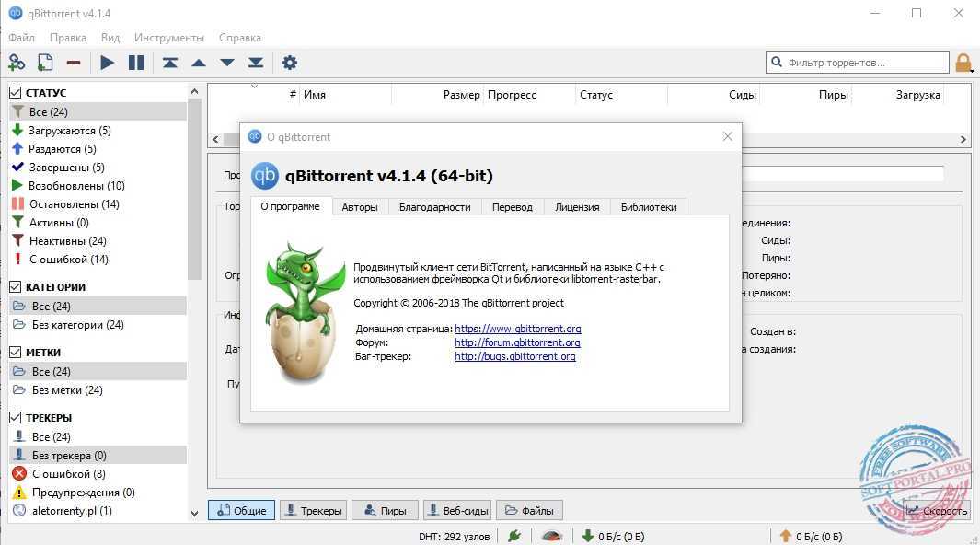Image resolution: width=980 pixels, height=545 pixels.
Task: Toggle the ТРЕКЕРЫ checkbox
Action: (x=15, y=418)
